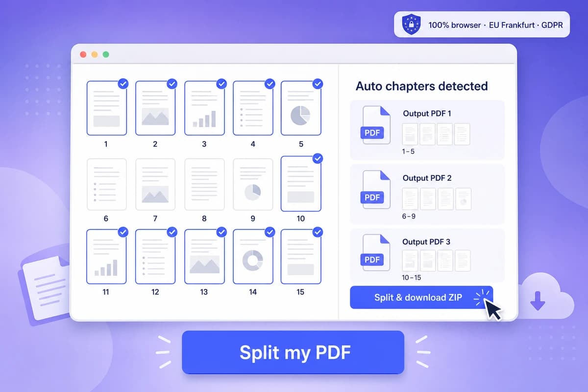Click the Split my PDF button
The width and height of the screenshot is (588, 392).
293,352
